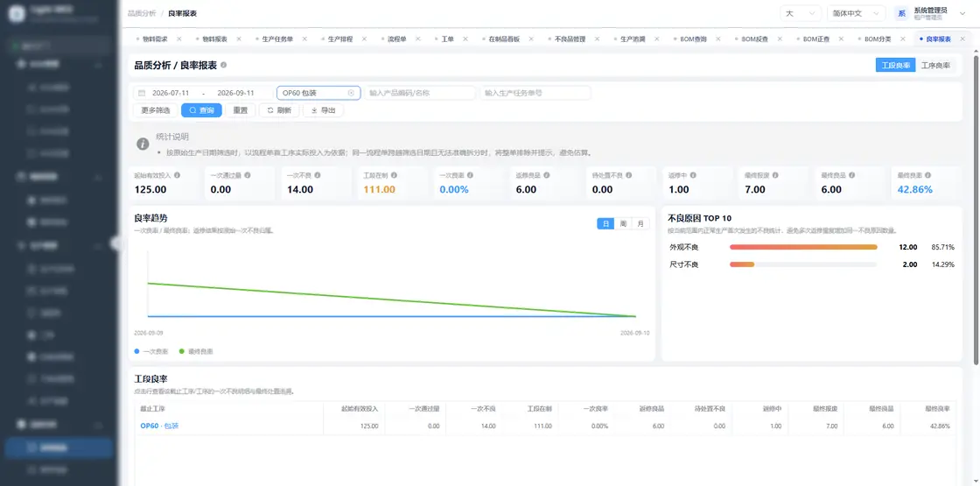
Task: Click the 尺寸不良 progress bar
Action: pyautogui.click(x=803, y=264)
